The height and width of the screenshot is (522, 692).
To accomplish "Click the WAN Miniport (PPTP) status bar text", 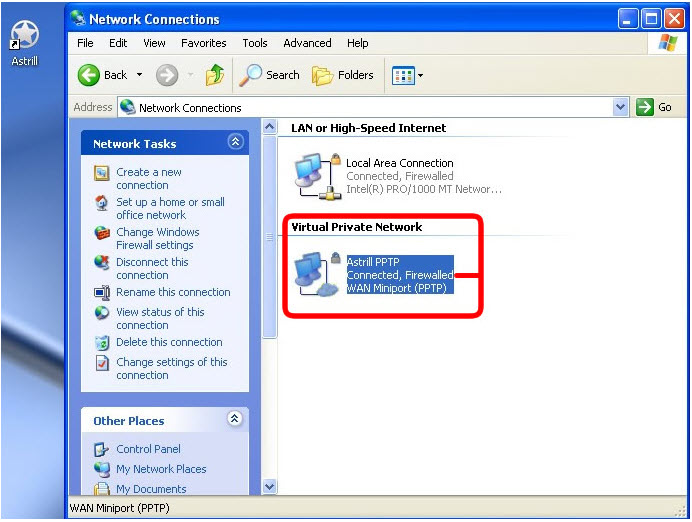I will pos(120,508).
